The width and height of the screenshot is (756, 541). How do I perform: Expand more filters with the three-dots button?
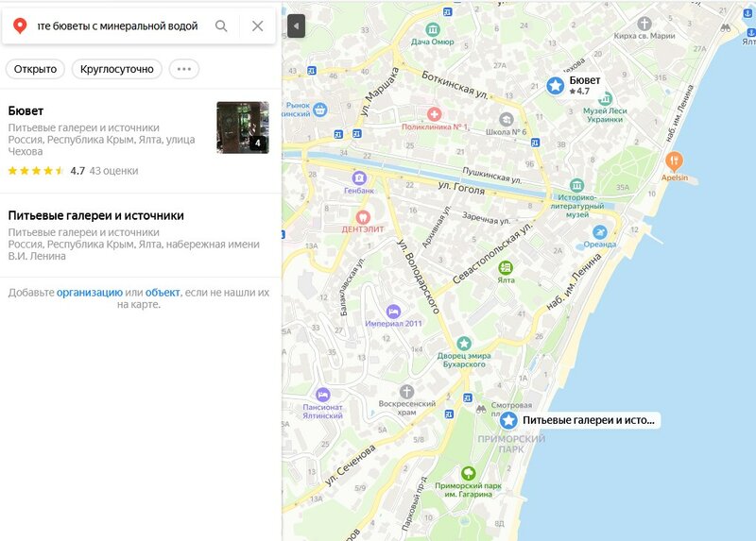tap(184, 69)
